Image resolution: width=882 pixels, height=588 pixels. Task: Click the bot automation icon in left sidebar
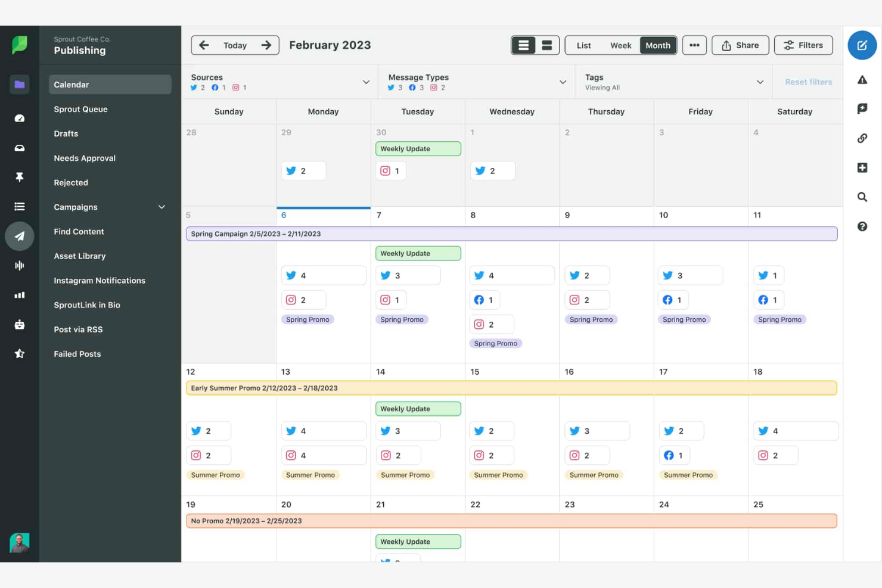[x=19, y=324]
